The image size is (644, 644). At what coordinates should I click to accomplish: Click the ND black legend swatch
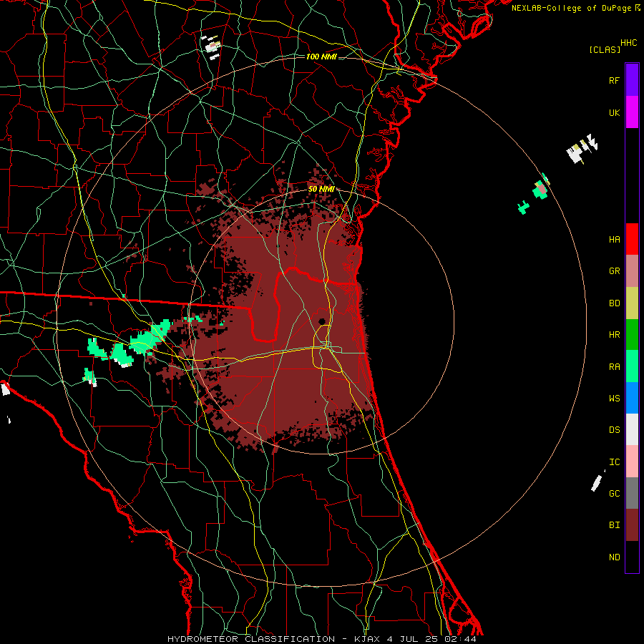pyautogui.click(x=632, y=557)
